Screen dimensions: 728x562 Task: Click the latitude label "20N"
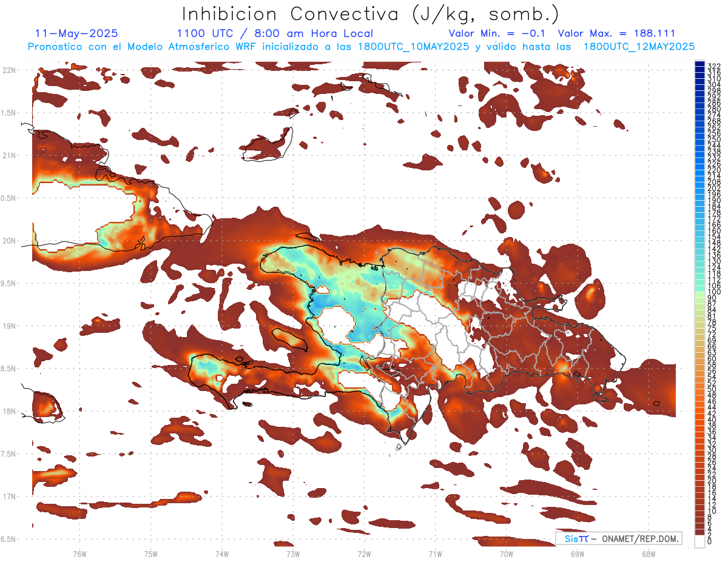click(x=8, y=241)
